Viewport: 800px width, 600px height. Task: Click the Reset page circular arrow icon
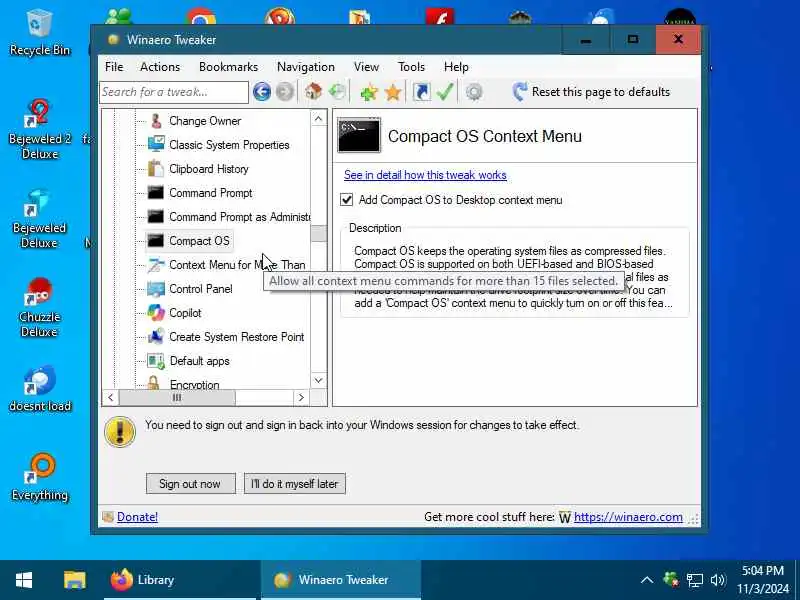point(520,92)
